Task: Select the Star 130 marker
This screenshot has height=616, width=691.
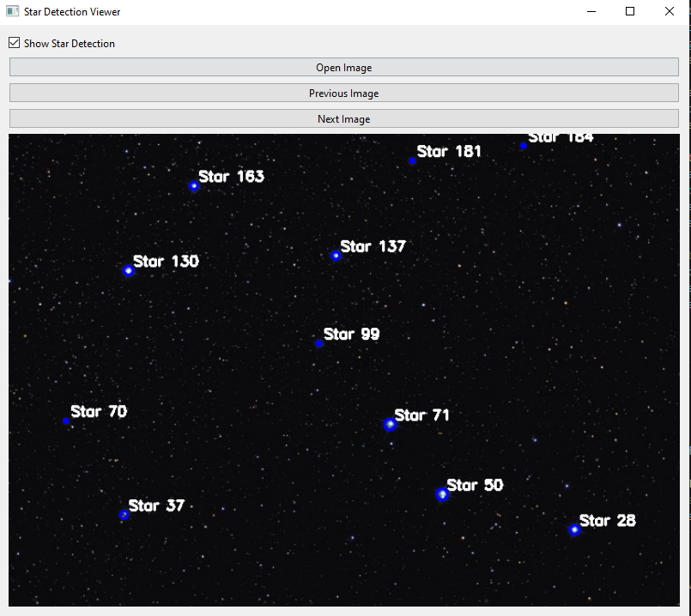Action: click(129, 270)
